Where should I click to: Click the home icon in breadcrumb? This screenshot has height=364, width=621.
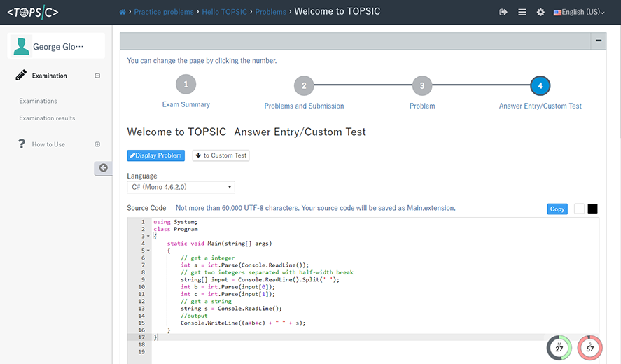[123, 12]
